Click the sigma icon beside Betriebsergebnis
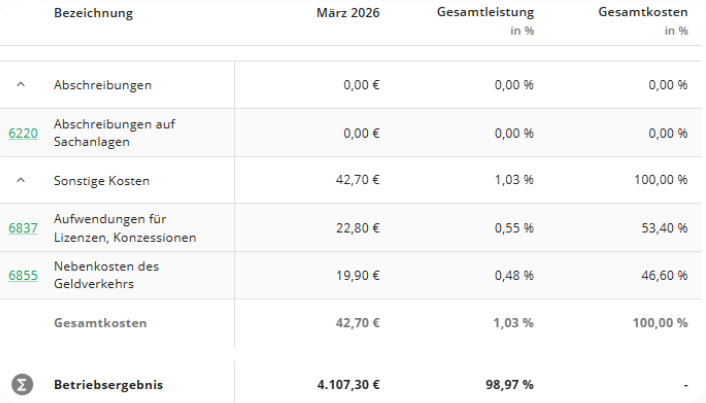This screenshot has height=403, width=706. click(22, 384)
